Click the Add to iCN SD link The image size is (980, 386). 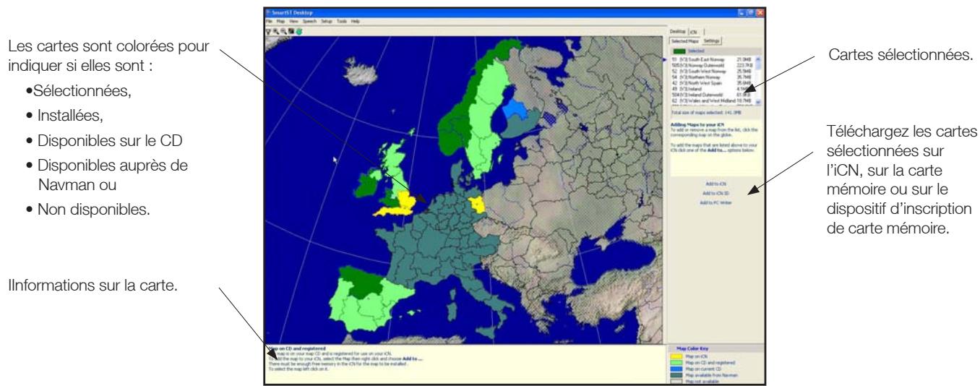tap(712, 193)
